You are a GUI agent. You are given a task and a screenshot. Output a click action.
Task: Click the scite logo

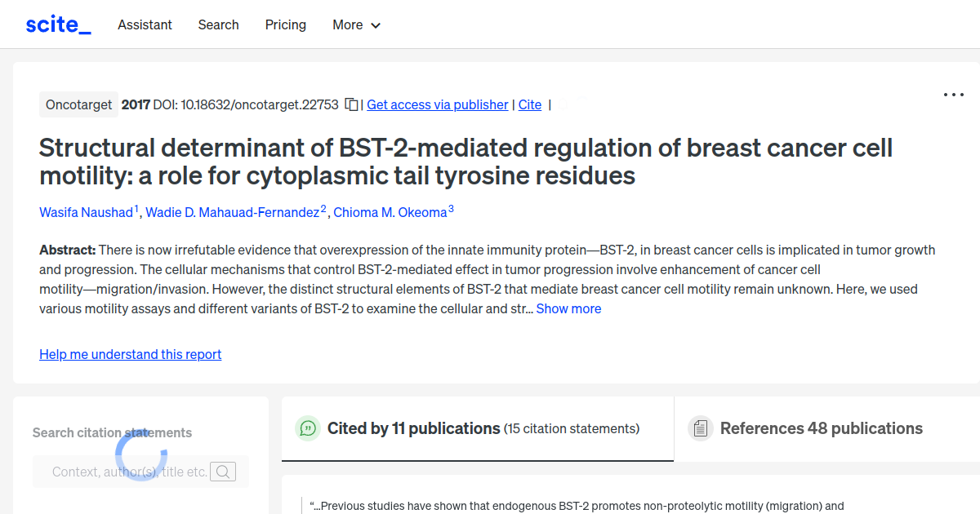click(58, 24)
